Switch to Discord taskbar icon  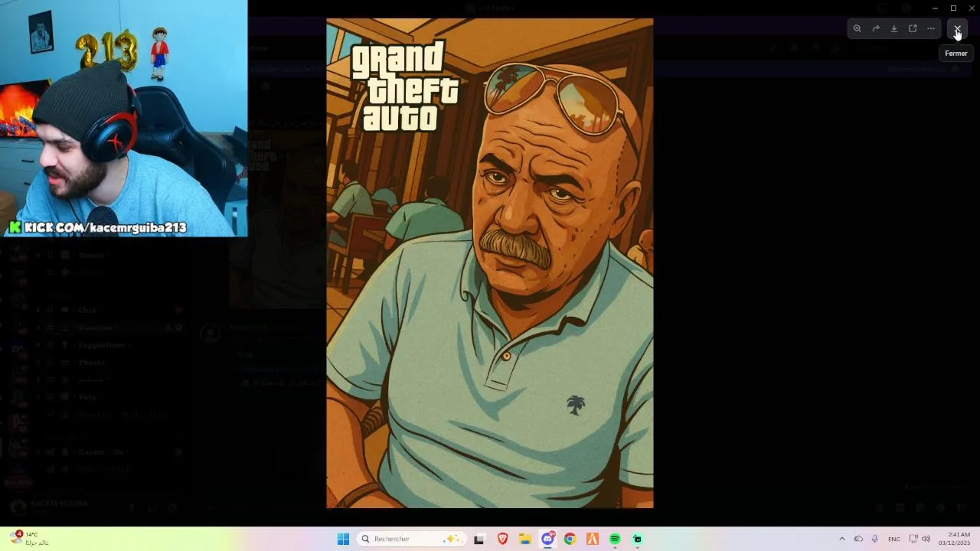tap(547, 540)
